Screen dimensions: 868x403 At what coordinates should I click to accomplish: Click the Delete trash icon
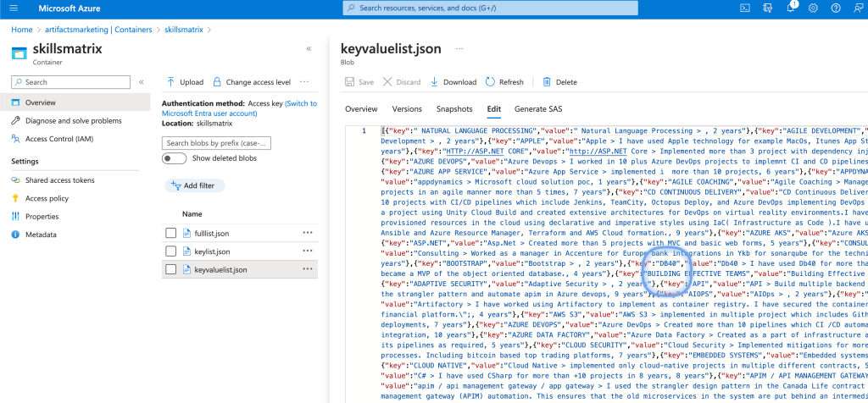click(x=547, y=82)
